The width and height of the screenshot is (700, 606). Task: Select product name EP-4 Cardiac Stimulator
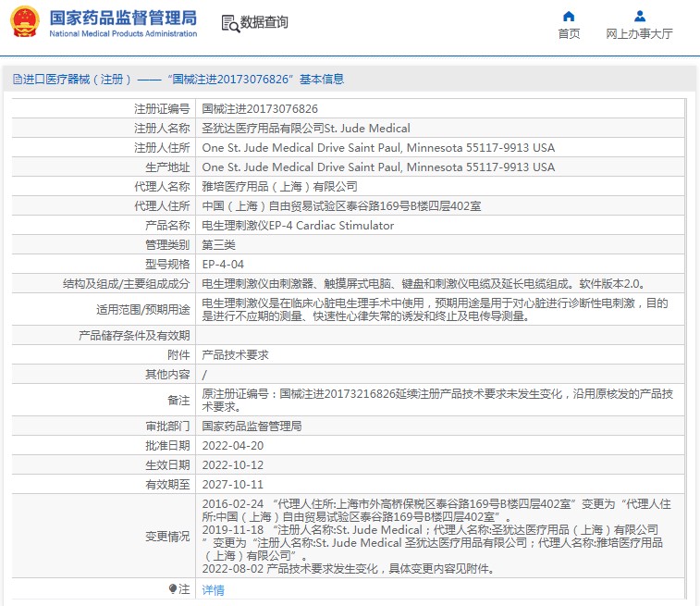298,226
